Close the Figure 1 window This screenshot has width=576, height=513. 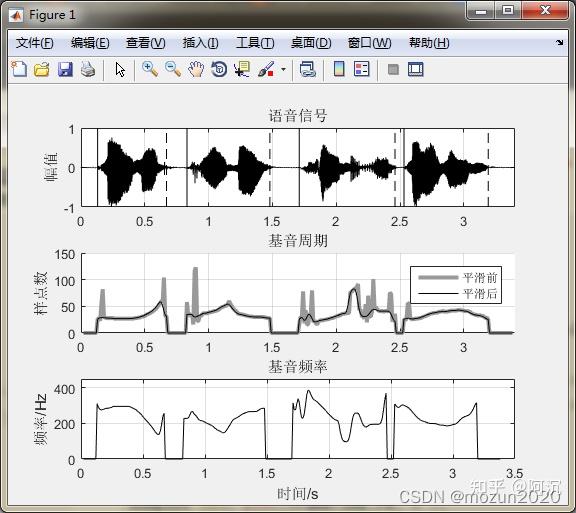[545, 10]
